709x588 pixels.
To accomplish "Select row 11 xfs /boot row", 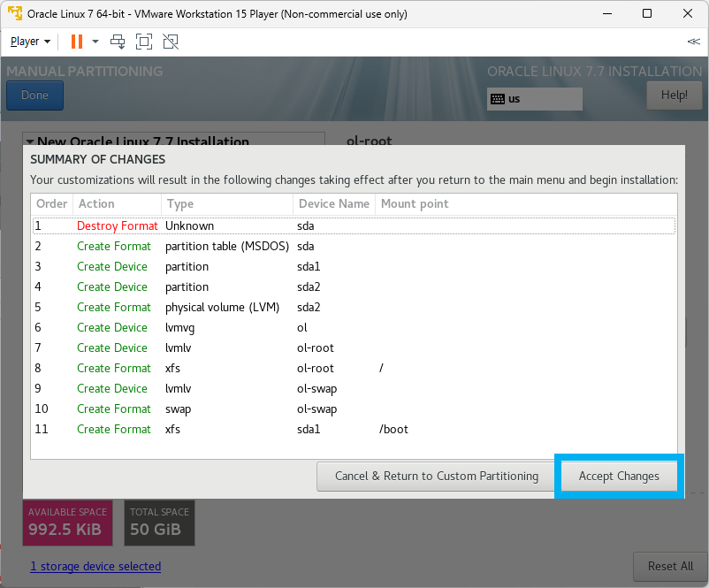I will (x=354, y=429).
